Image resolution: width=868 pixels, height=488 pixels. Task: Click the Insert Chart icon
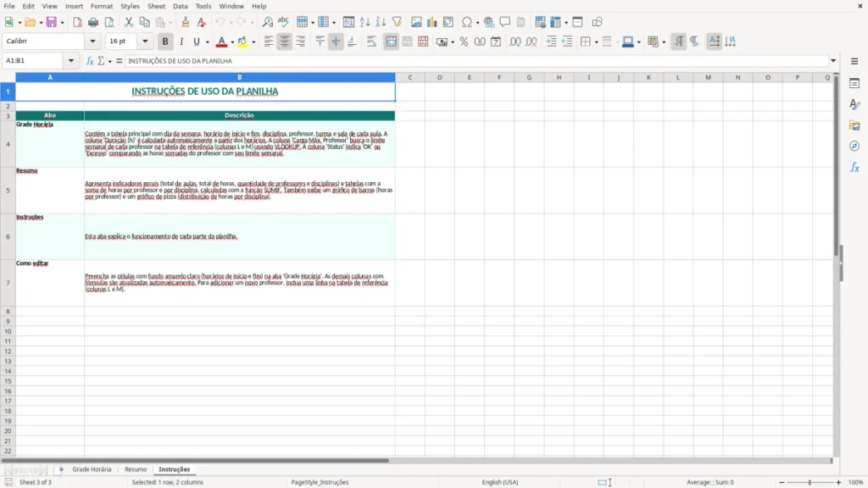point(431,22)
